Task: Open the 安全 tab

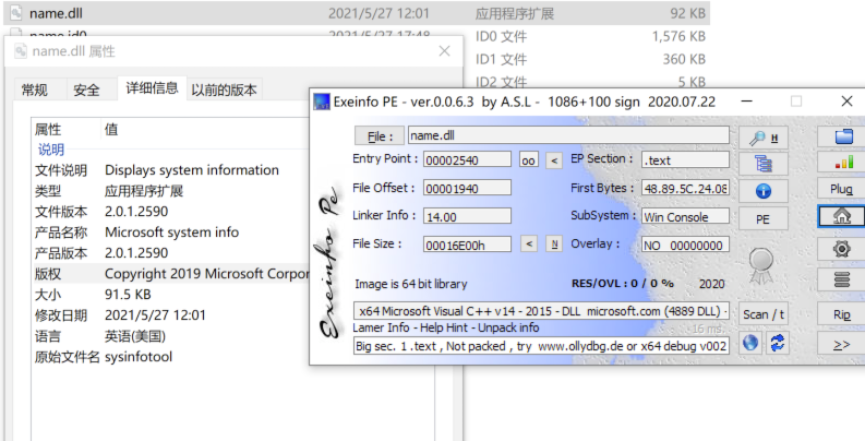Action: tap(87, 90)
